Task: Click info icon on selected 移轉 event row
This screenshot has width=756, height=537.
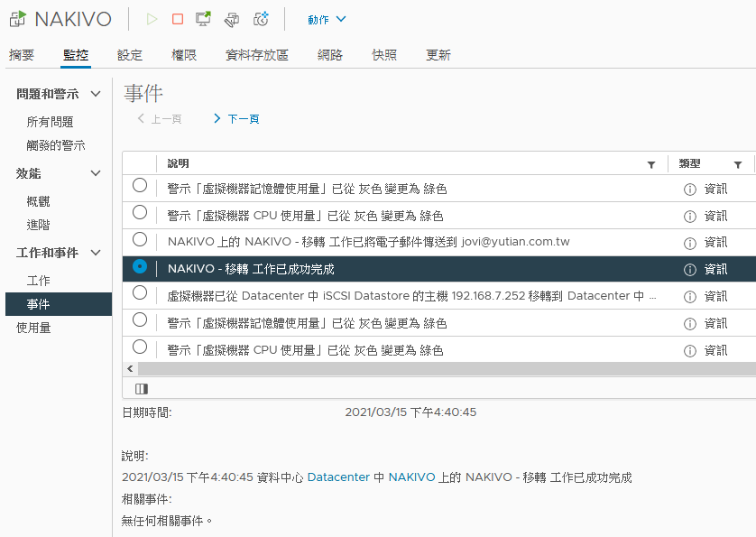Action: (690, 270)
